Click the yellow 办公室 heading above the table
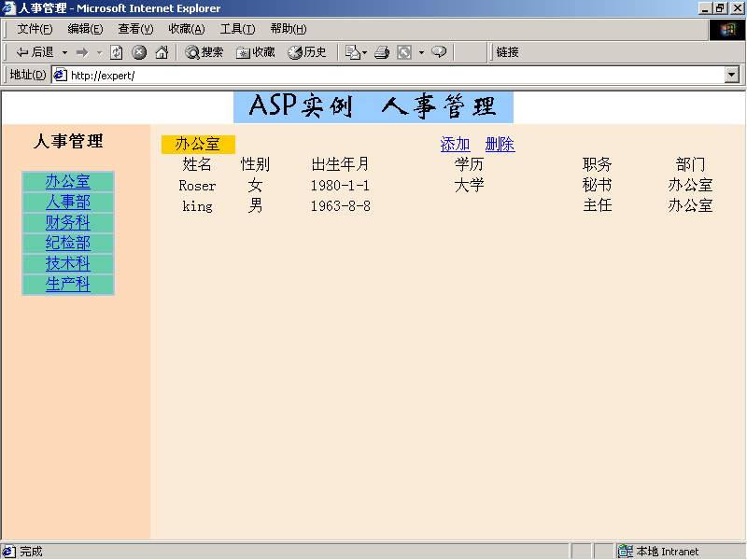 pos(198,145)
